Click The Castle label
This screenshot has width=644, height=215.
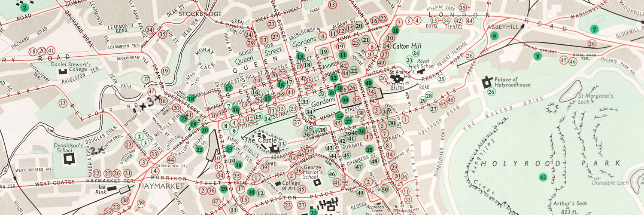(260, 140)
